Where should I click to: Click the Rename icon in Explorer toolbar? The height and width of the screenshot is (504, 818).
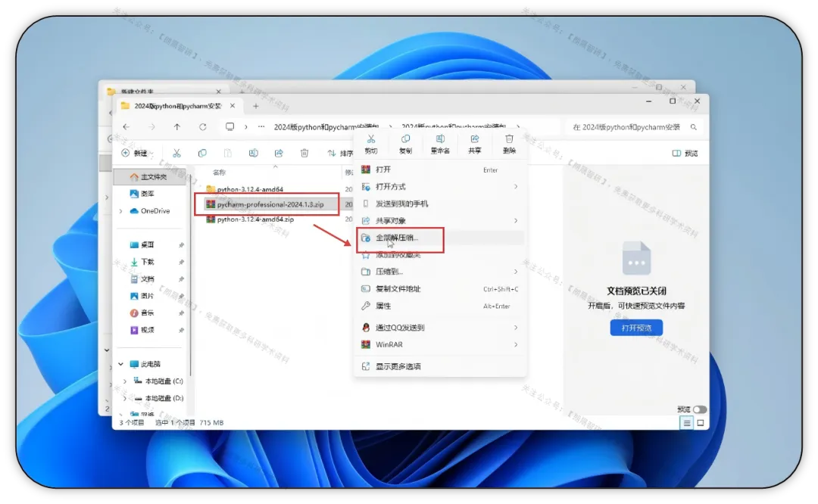(x=253, y=153)
